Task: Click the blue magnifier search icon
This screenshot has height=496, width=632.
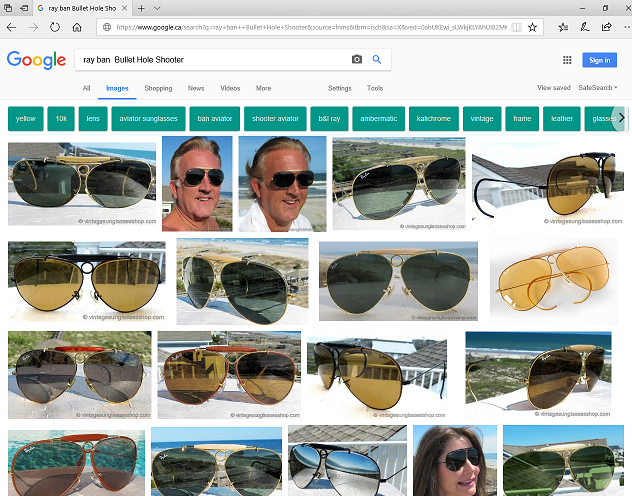Action: tap(376, 60)
